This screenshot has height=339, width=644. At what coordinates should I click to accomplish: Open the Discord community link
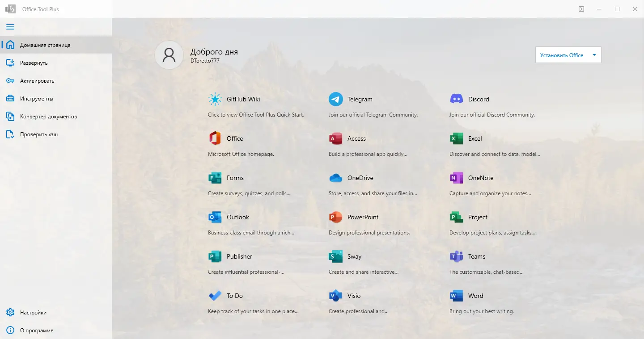pos(479,99)
